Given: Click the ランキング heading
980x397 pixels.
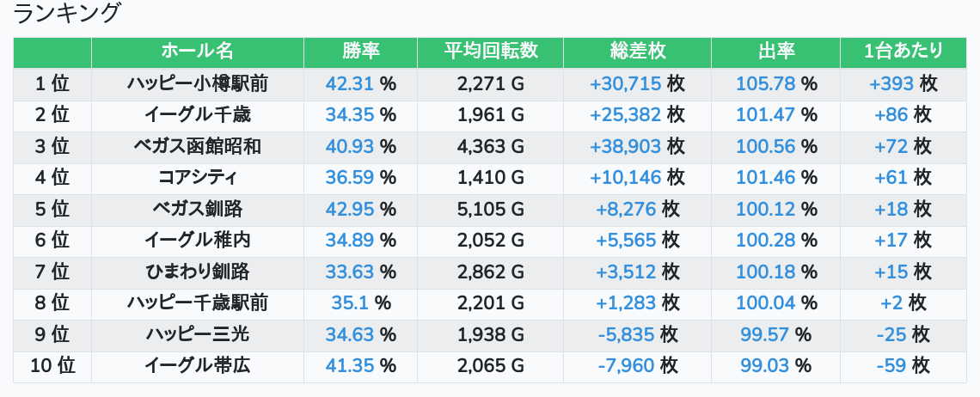Looking at the screenshot, I should [67, 14].
